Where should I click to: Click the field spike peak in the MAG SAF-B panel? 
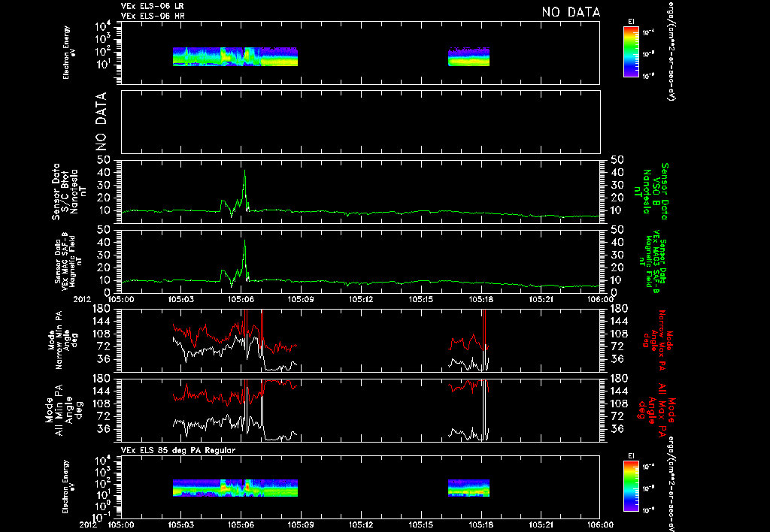point(244,240)
